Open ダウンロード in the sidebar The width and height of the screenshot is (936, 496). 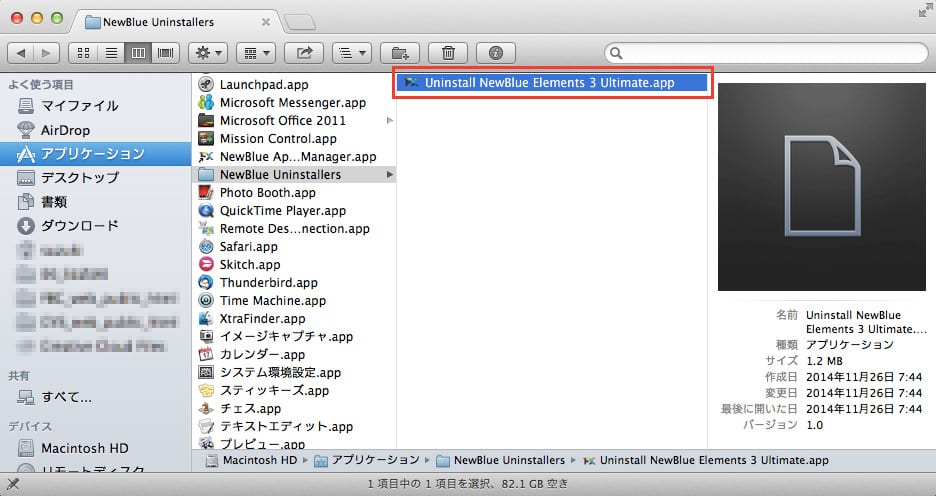[x=95, y=226]
